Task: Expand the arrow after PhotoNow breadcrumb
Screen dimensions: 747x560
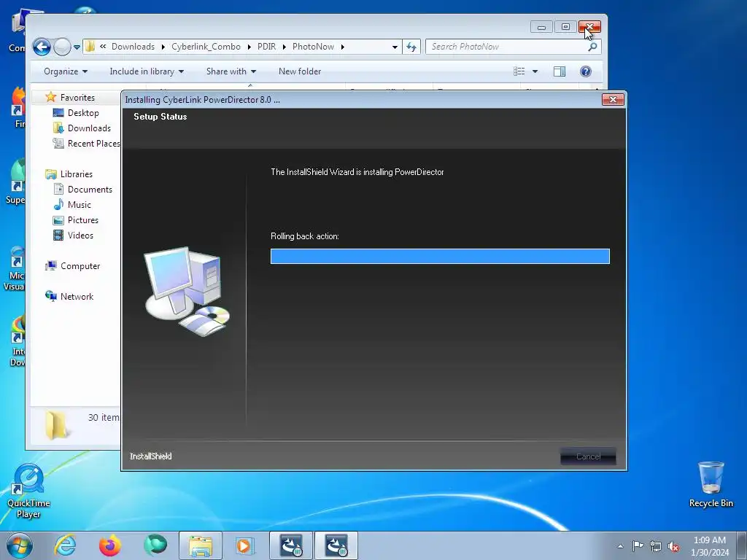Action: click(343, 47)
